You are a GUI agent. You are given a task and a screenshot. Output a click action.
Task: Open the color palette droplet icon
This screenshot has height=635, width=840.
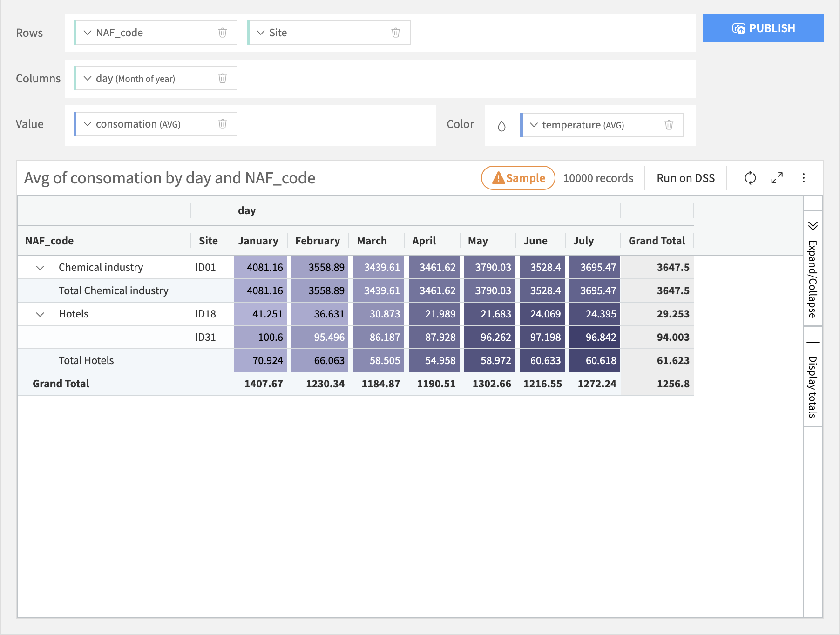pyautogui.click(x=501, y=126)
